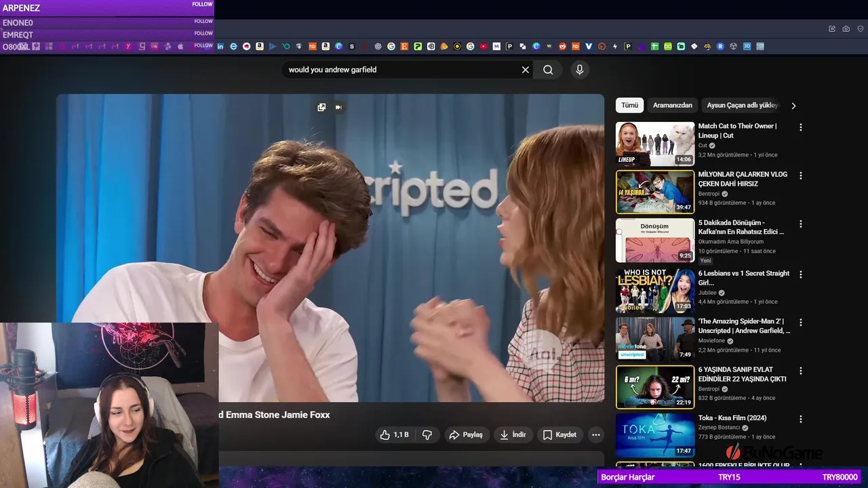Click the miniplayer overlay icon on video

(321, 107)
